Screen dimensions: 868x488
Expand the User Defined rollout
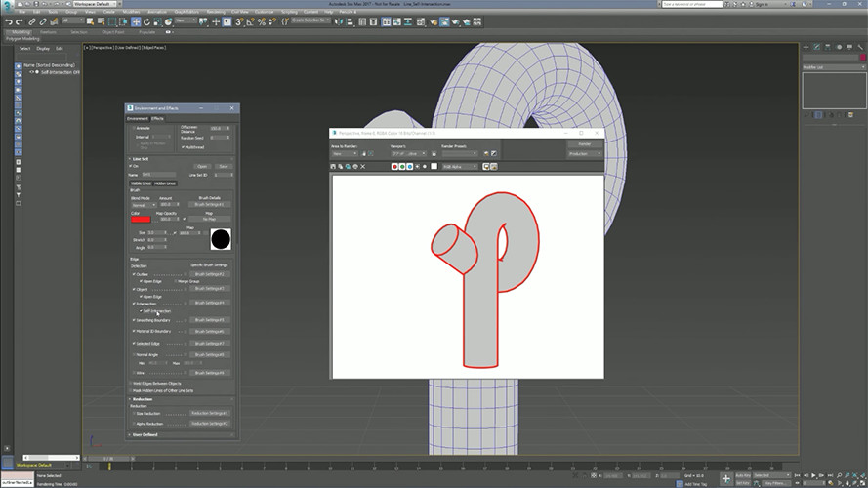click(x=145, y=435)
